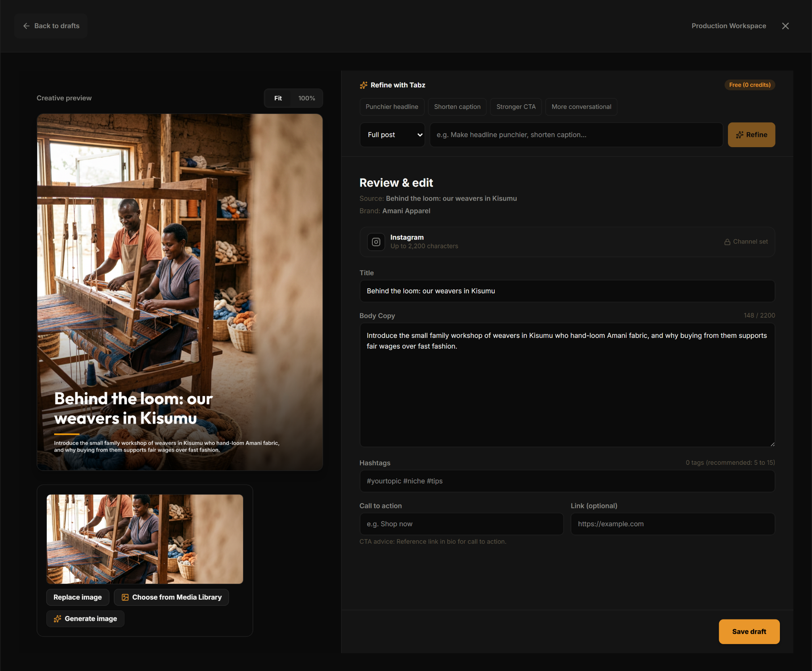Screen dimensions: 812x671
Task: Click the Free (0 credits) badge
Action: [750, 85]
